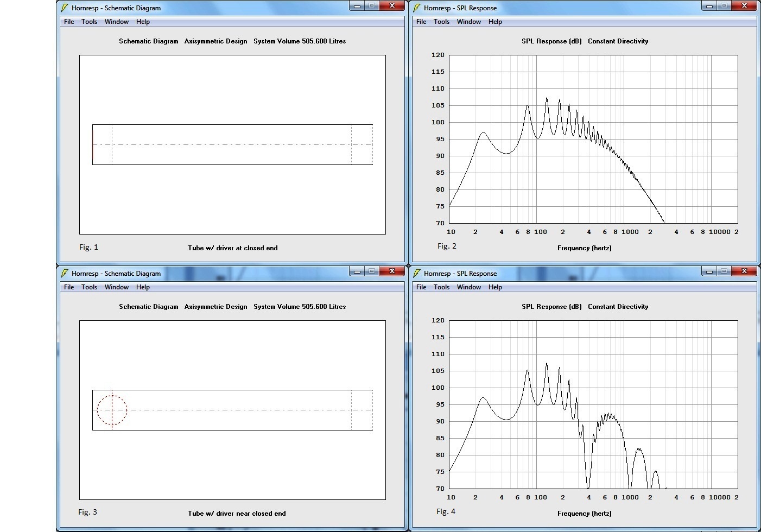Screen dimensions: 761x532
Task: Close the Fig. 1 Schematic Diagram window
Action: pos(391,6)
